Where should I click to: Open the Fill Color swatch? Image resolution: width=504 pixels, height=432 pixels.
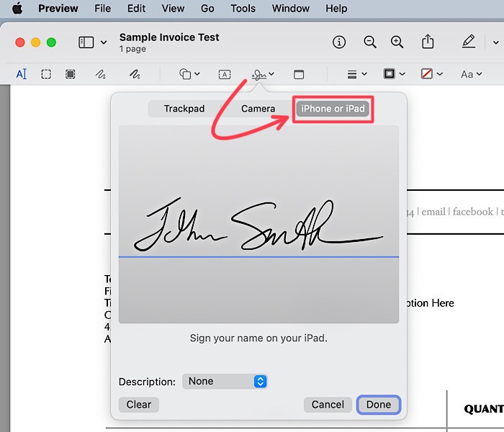click(x=426, y=74)
